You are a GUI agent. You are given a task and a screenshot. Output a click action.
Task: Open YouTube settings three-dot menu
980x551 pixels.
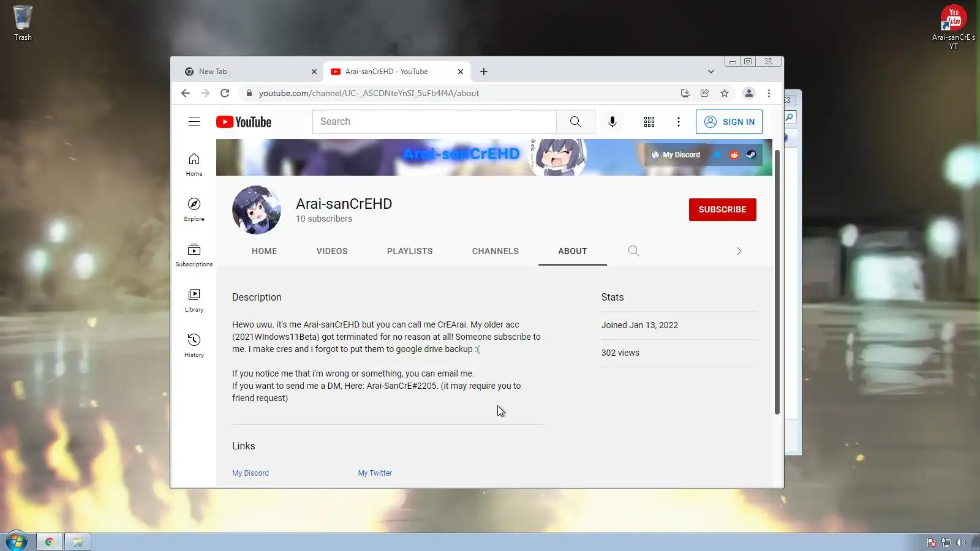[679, 122]
